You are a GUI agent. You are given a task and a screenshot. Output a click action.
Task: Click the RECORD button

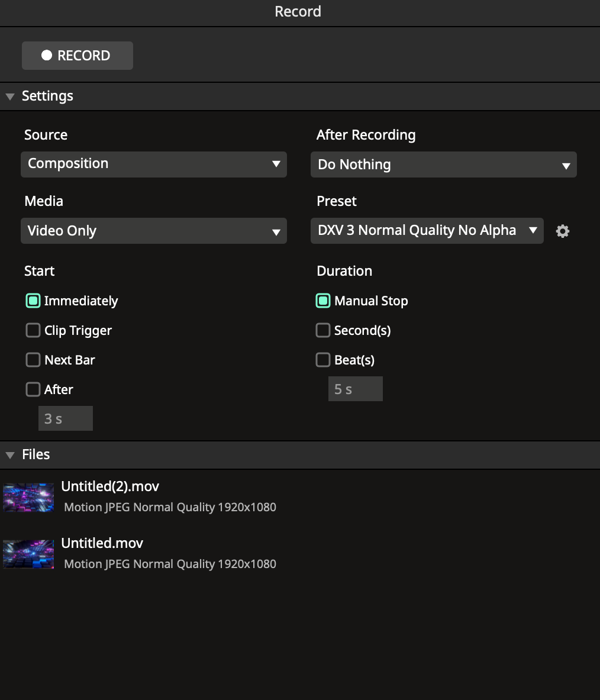(77, 56)
